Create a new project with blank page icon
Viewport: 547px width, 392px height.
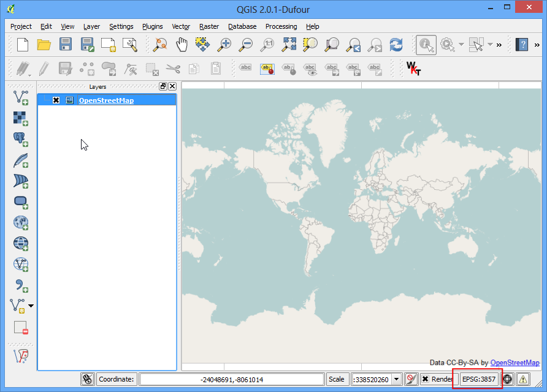(x=22, y=45)
